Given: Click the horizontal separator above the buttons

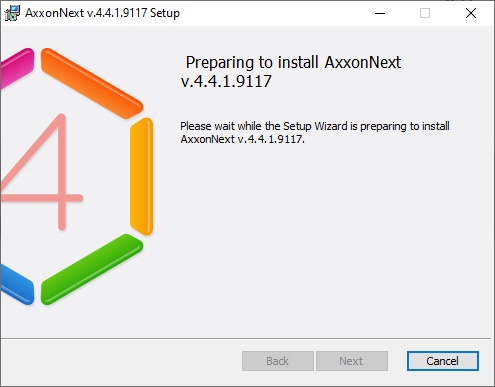Looking at the screenshot, I should tap(246, 339).
